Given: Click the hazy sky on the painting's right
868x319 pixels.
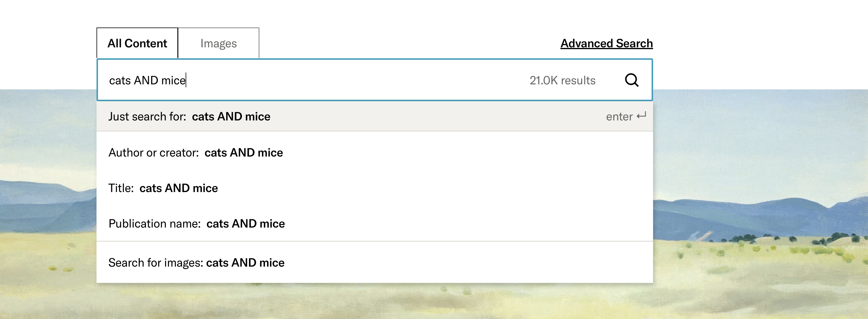Looking at the screenshot, I should (x=758, y=141).
